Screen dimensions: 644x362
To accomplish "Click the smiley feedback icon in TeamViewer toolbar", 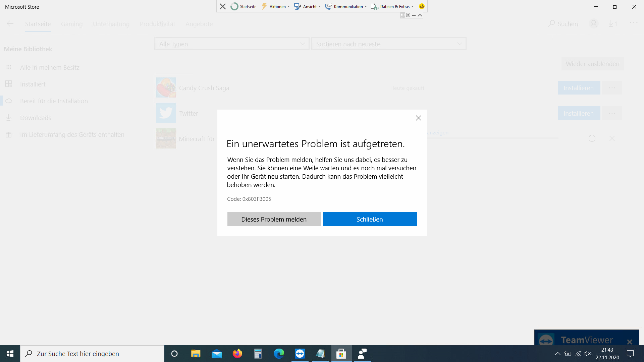I will pos(422,6).
